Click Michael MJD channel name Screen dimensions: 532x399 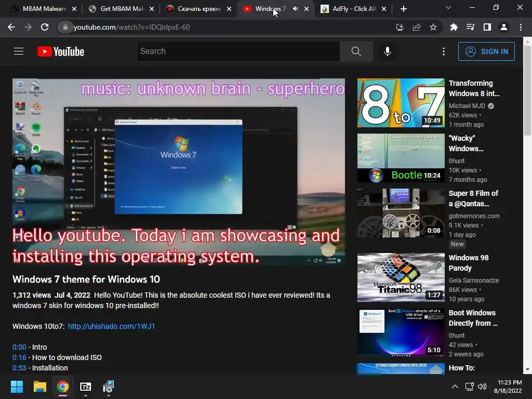[x=467, y=106]
